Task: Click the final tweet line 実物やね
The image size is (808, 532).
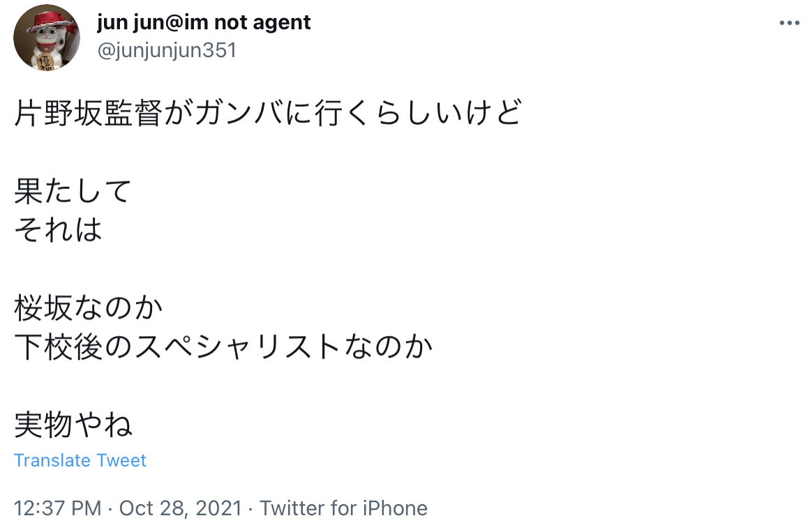Action: click(73, 425)
